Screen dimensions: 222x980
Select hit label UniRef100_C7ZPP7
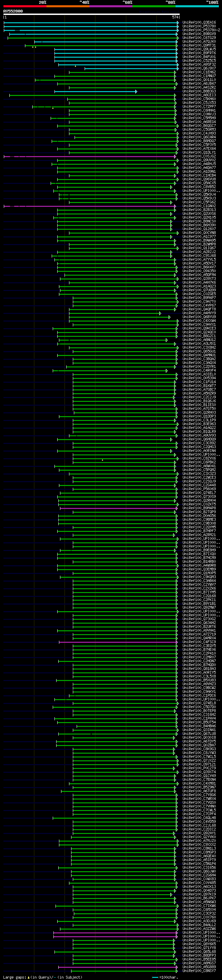199,107
